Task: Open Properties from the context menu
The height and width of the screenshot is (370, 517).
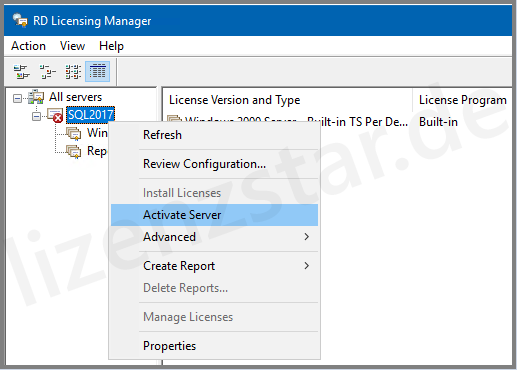Action: tap(214, 346)
